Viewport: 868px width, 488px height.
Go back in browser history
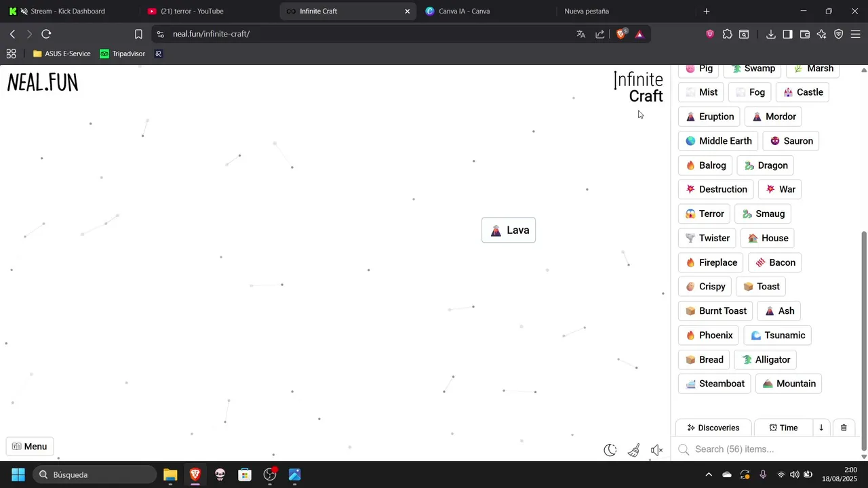click(12, 34)
